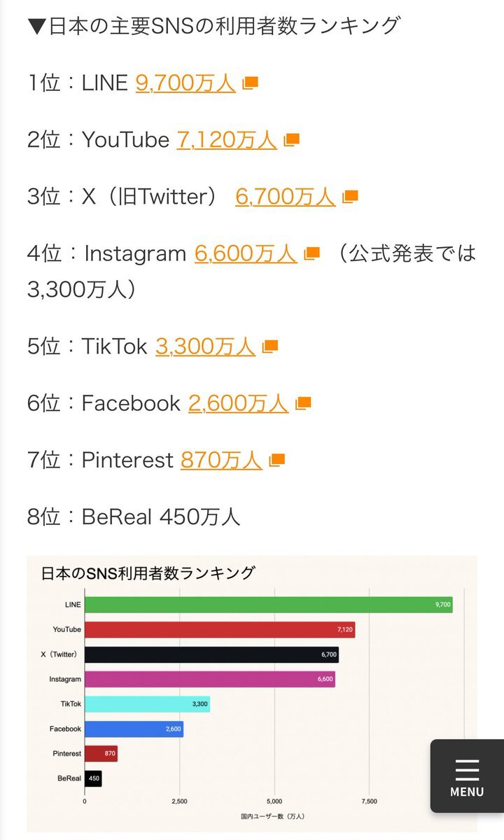Visit the Instagram 6,600万人 link

tap(246, 253)
